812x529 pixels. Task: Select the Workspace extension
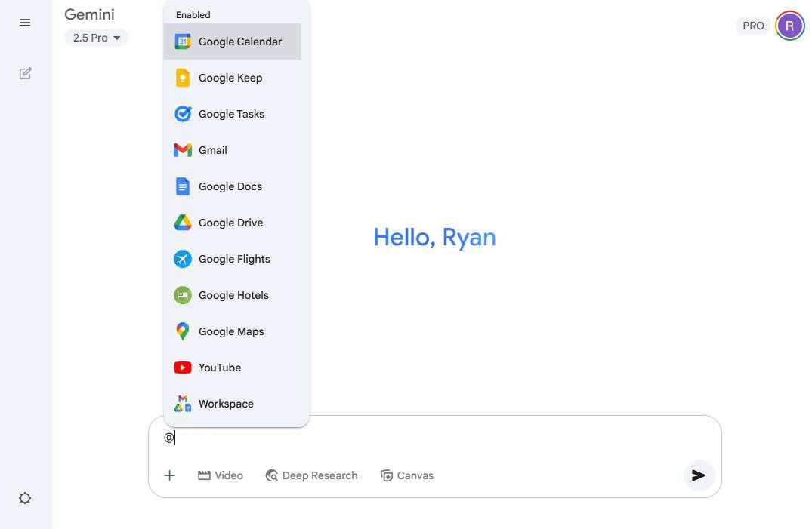[x=226, y=404]
